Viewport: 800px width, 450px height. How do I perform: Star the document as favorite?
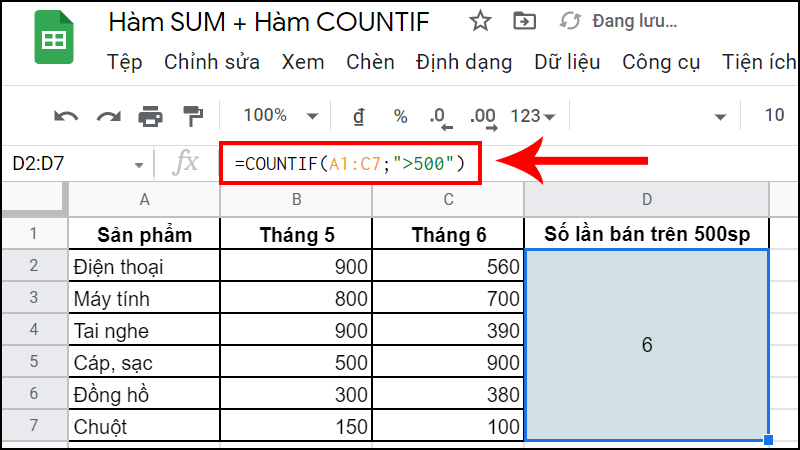[480, 21]
